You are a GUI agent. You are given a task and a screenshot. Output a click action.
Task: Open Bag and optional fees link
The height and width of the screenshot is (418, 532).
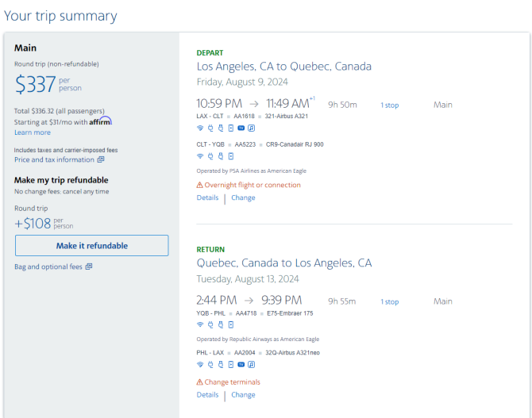coord(48,267)
